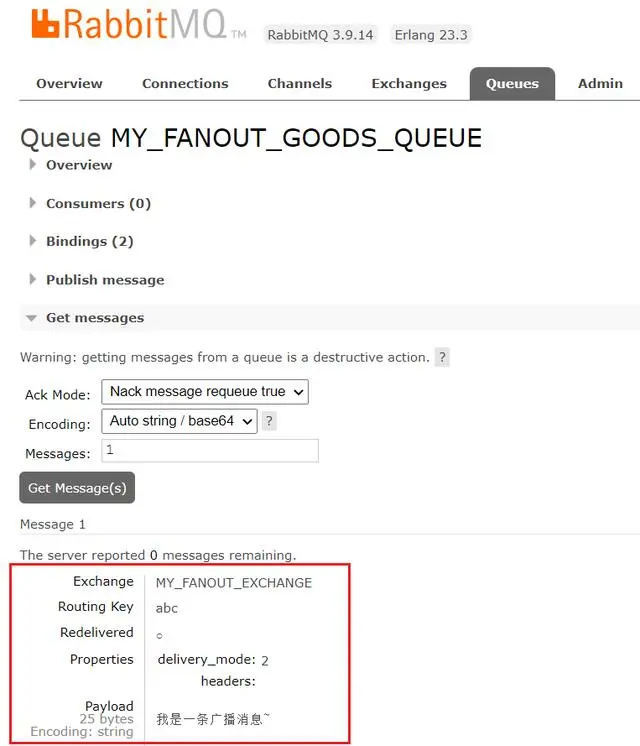Open the Exchanges tab
640x746 pixels.
tap(409, 84)
